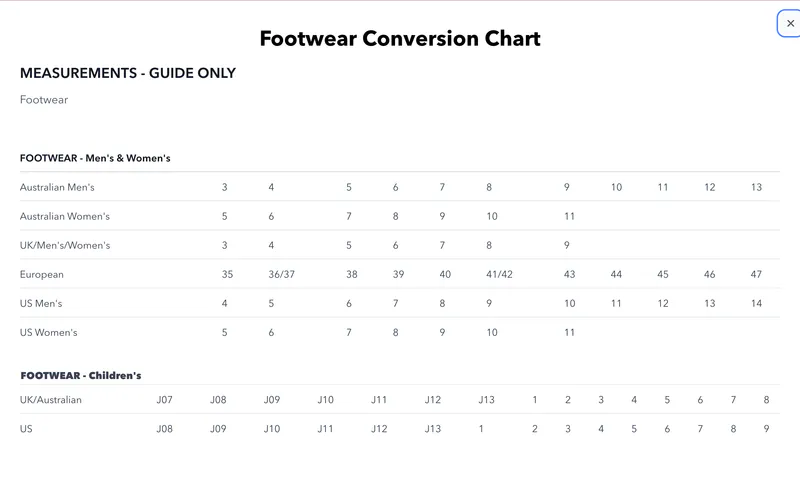Click the FOOTWEAR - Children's heading

81,375
